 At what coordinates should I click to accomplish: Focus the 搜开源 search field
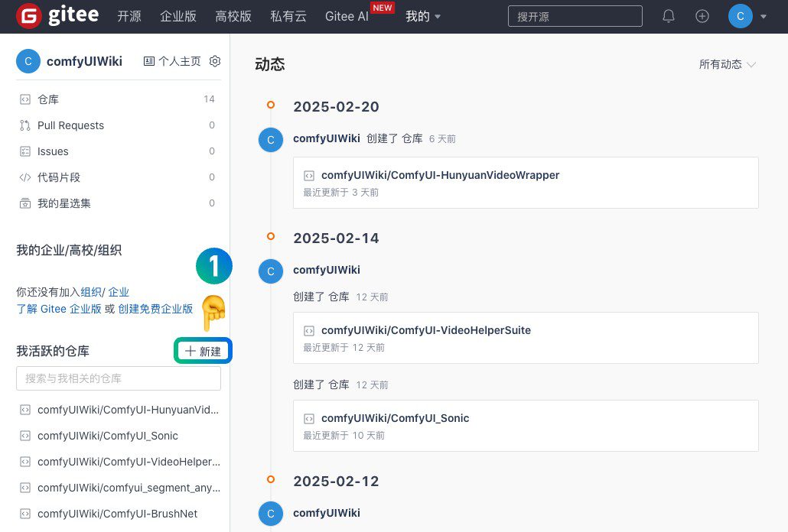click(575, 17)
